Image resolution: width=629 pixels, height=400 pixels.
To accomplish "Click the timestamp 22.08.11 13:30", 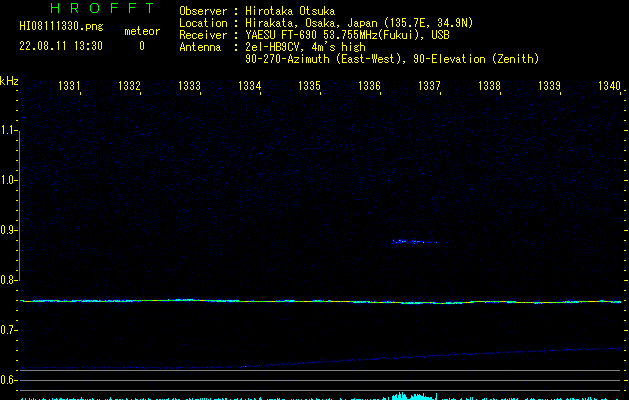I will pyautogui.click(x=61, y=46).
